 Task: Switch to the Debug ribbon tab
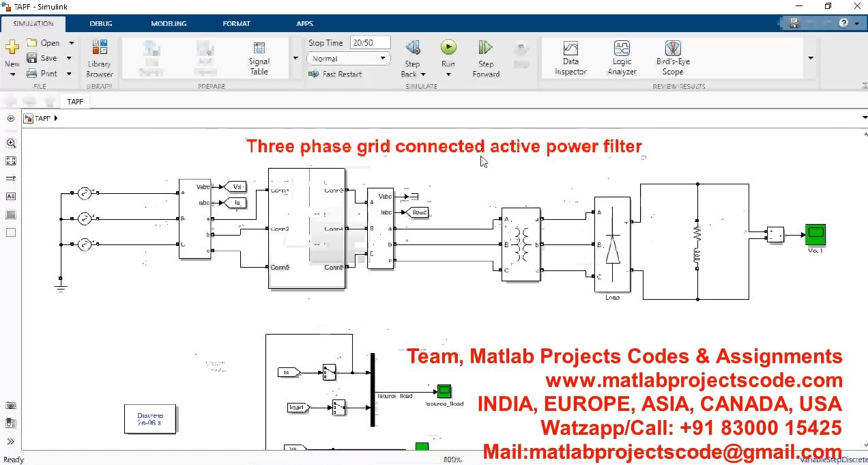tap(101, 23)
